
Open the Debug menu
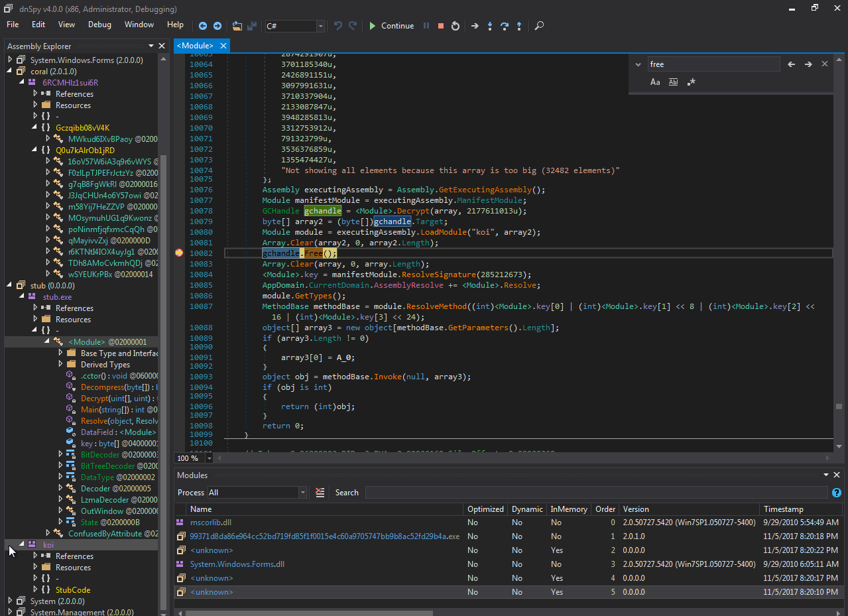click(x=99, y=25)
